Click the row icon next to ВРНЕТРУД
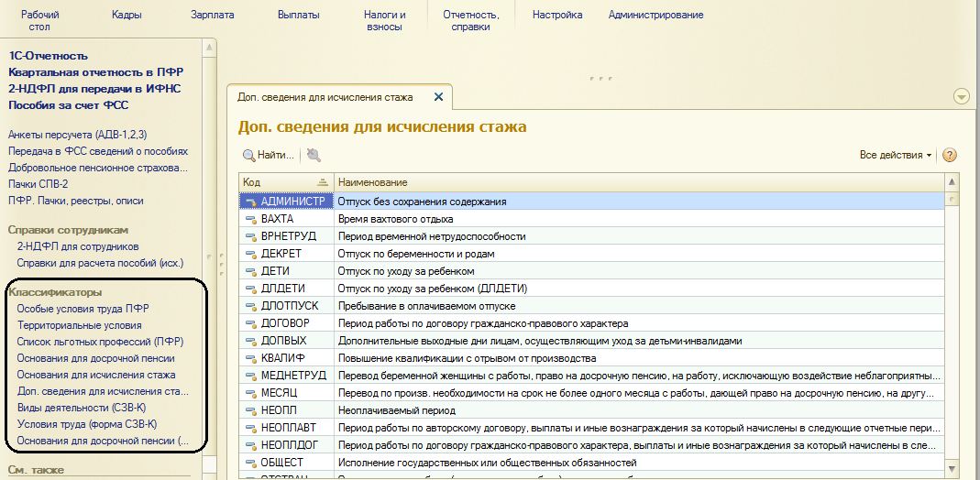This screenshot has width=980, height=480. [x=252, y=236]
